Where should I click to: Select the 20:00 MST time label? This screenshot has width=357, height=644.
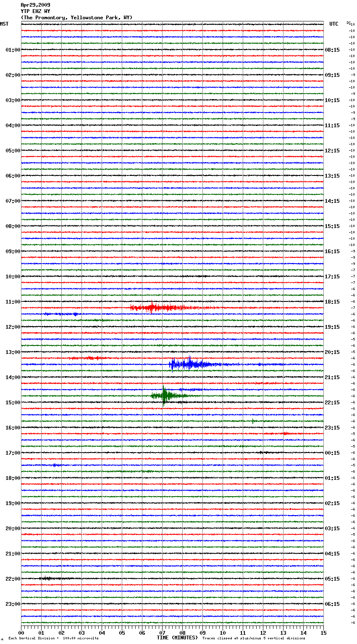click(x=13, y=529)
